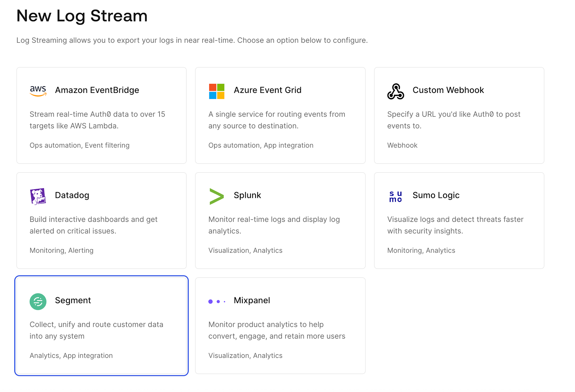This screenshot has height=392, width=575.
Task: Click Splunk's 'Visualization, Analytics' tags
Action: 245,251
